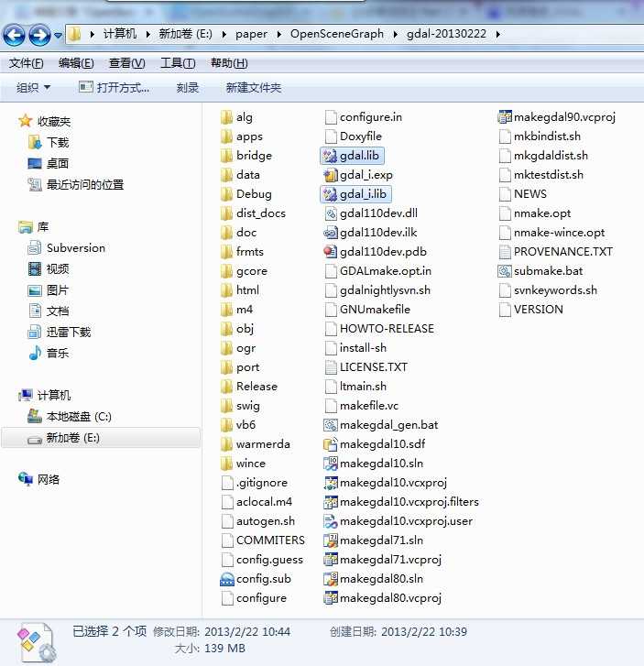
Task: Select the gdal.lib file icon
Action: [331, 156]
